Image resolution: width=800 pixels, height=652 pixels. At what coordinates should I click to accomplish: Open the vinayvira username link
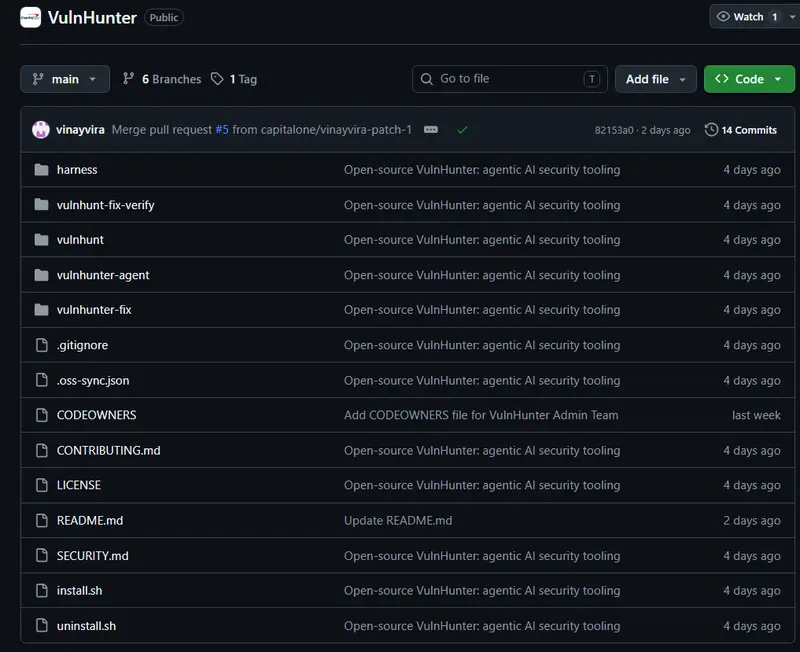tap(80, 130)
